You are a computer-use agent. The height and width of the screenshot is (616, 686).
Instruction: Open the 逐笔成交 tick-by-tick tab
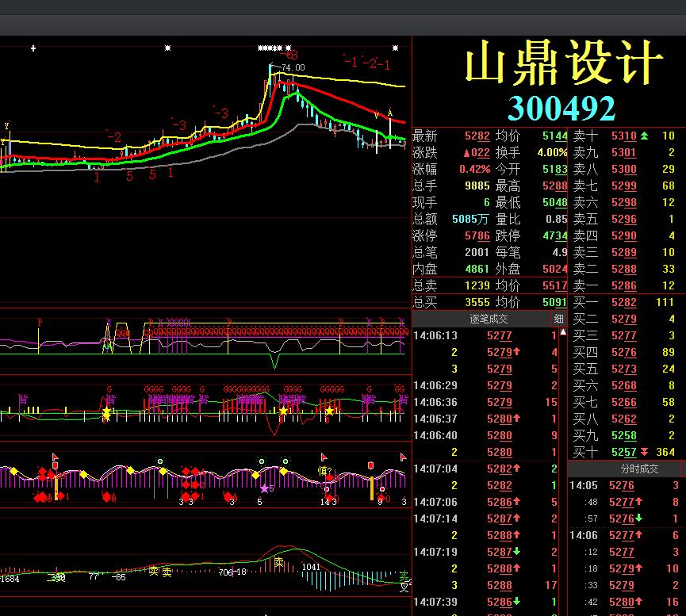488,319
